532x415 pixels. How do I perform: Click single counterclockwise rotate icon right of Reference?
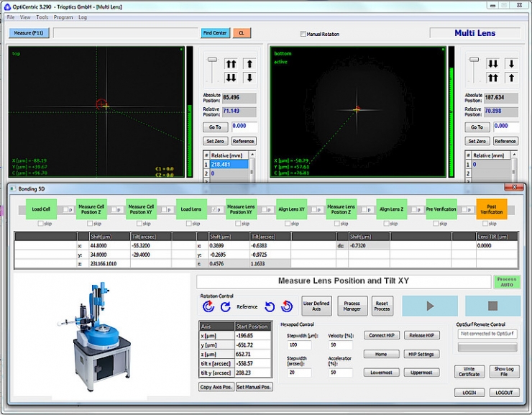tap(270, 306)
